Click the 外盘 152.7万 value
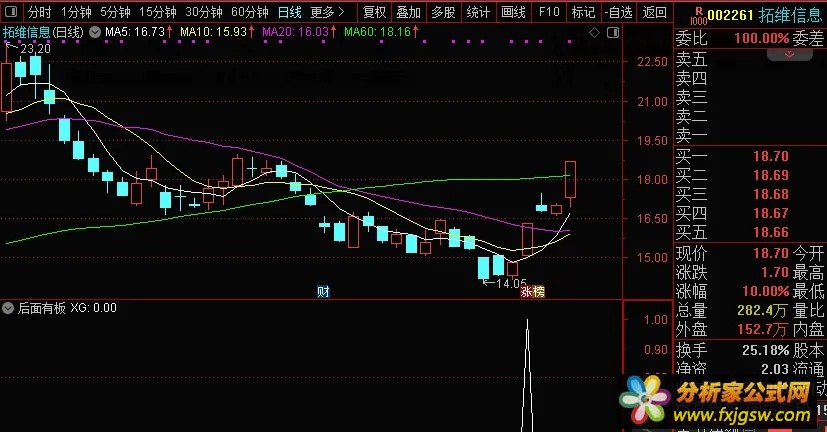827x432 pixels. (762, 329)
